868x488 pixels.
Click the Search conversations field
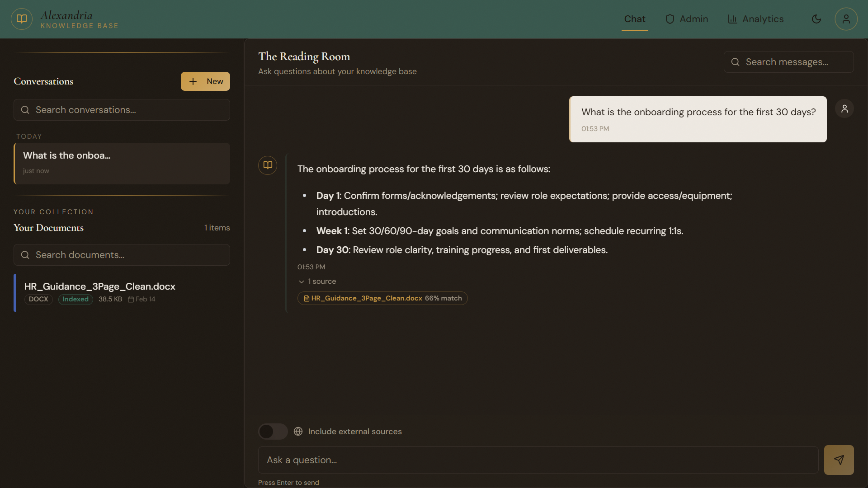tap(122, 110)
